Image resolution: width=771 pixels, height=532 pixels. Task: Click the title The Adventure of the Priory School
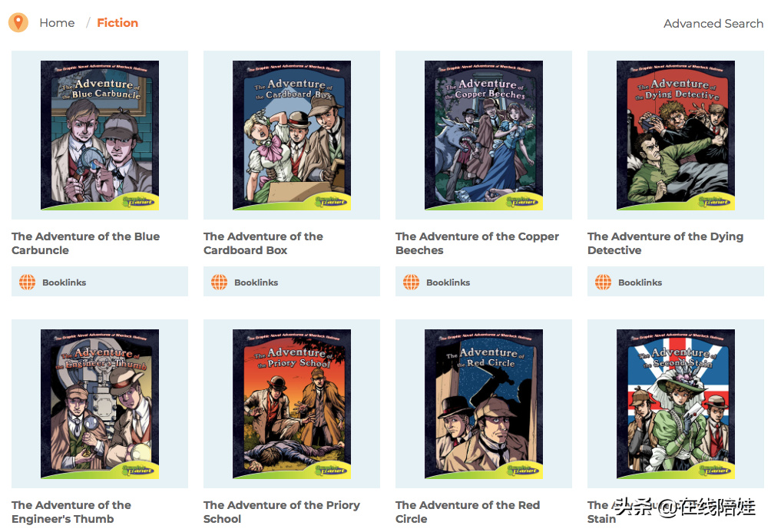[x=282, y=512]
